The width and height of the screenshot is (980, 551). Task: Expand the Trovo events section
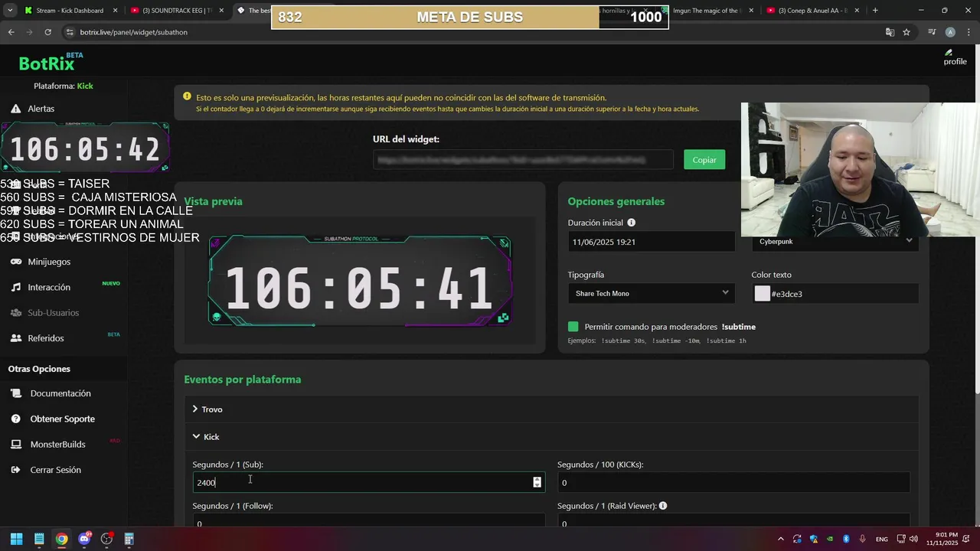point(551,409)
